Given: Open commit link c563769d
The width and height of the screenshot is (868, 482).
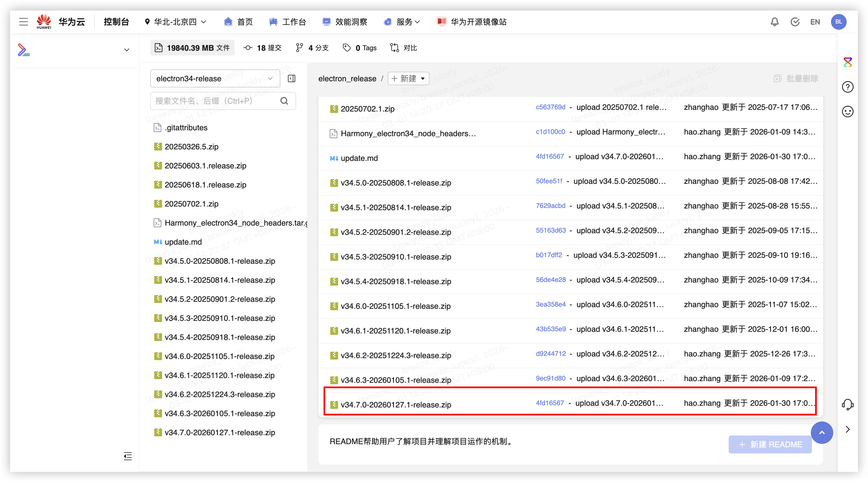Looking at the screenshot, I should pos(550,107).
